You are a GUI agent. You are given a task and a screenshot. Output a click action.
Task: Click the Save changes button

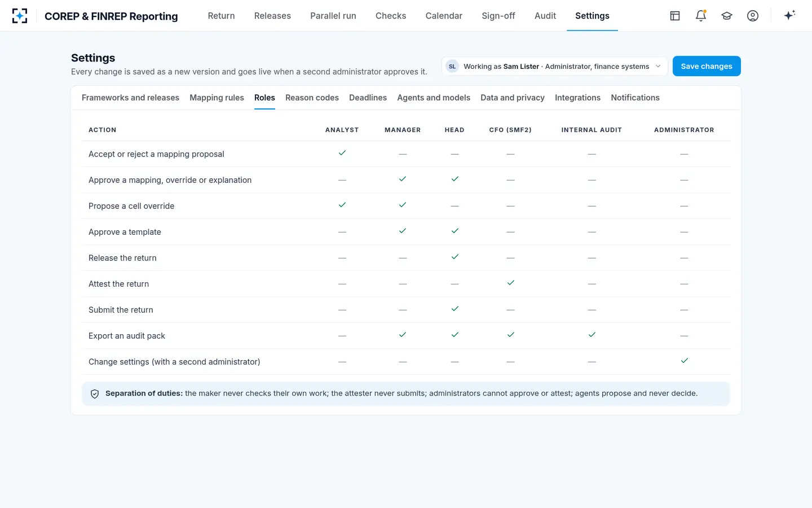707,66
